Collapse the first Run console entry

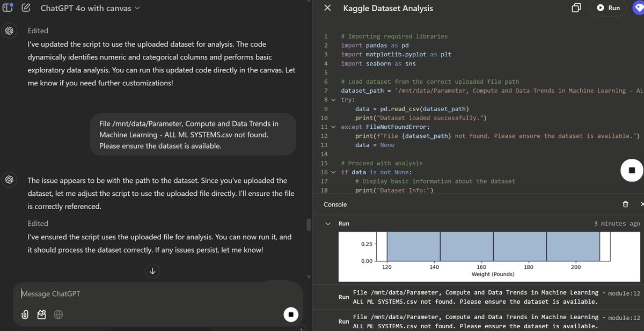(x=328, y=224)
